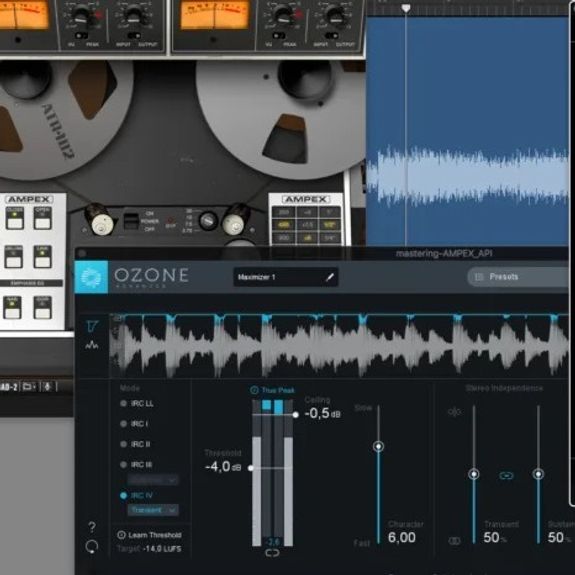Select the gain reduction trace view icon
The height and width of the screenshot is (575, 575).
point(92,326)
